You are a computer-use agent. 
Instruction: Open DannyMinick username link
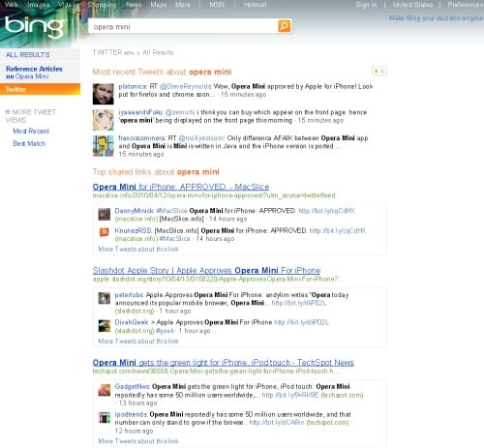coord(135,211)
